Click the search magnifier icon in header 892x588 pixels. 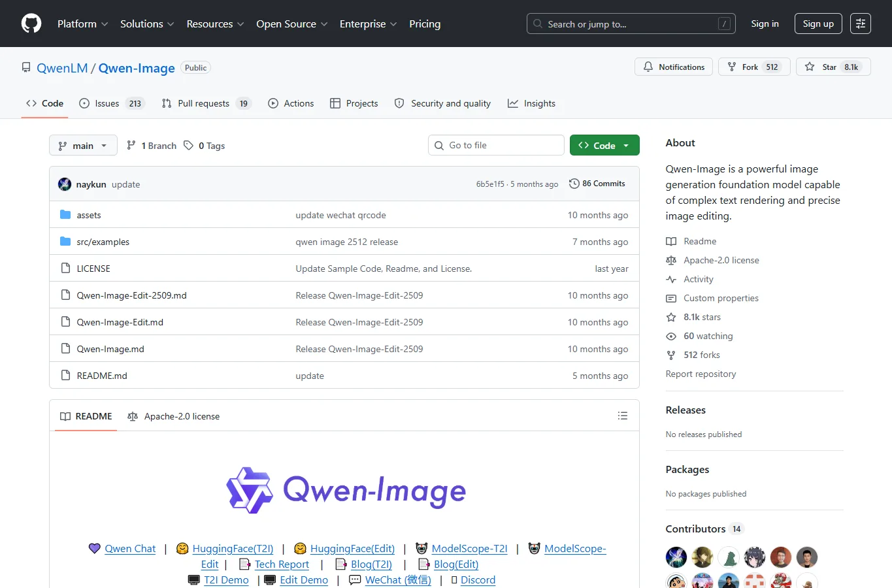538,24
